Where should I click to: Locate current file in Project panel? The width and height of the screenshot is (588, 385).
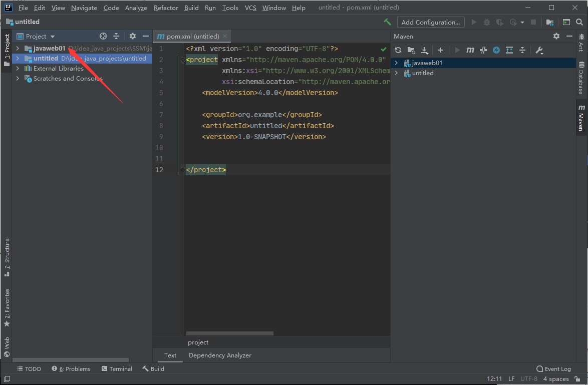coord(103,36)
